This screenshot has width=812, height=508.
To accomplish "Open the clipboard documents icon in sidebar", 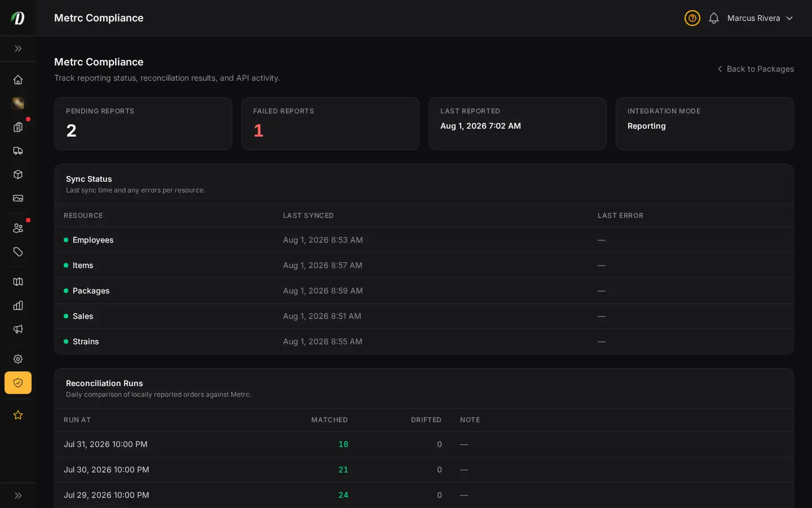I will pos(18,127).
